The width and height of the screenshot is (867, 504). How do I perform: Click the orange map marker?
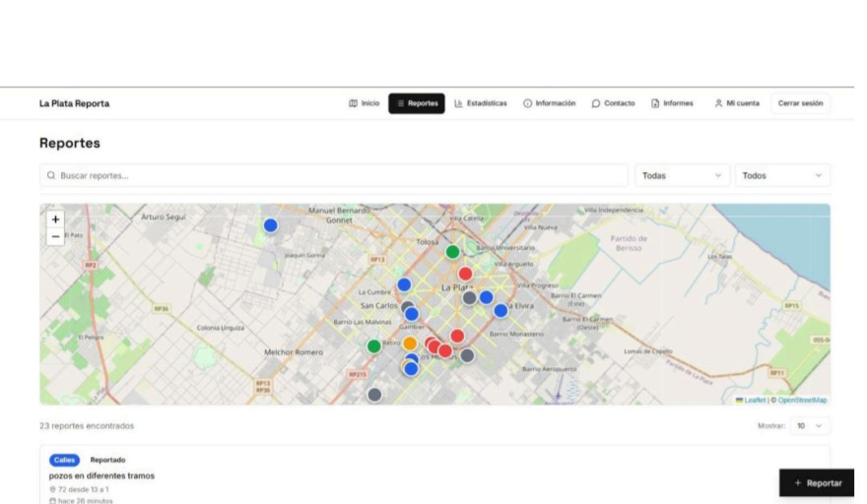[410, 344]
